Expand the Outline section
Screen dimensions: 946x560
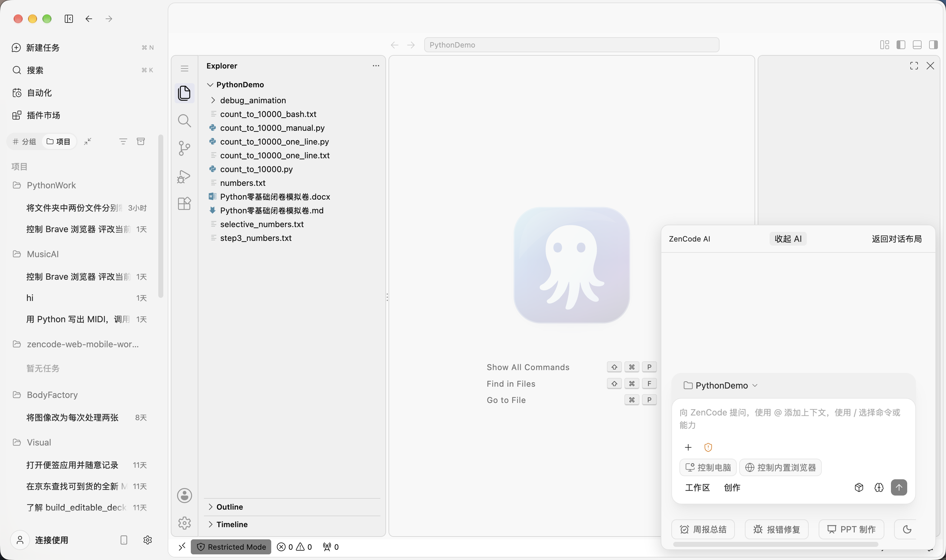click(210, 507)
